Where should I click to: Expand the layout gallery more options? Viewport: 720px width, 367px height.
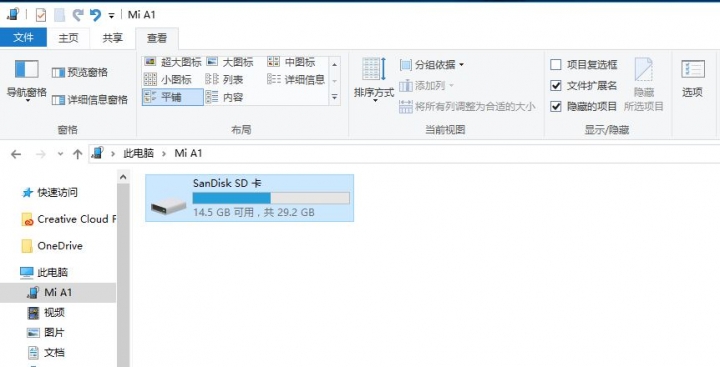click(335, 97)
